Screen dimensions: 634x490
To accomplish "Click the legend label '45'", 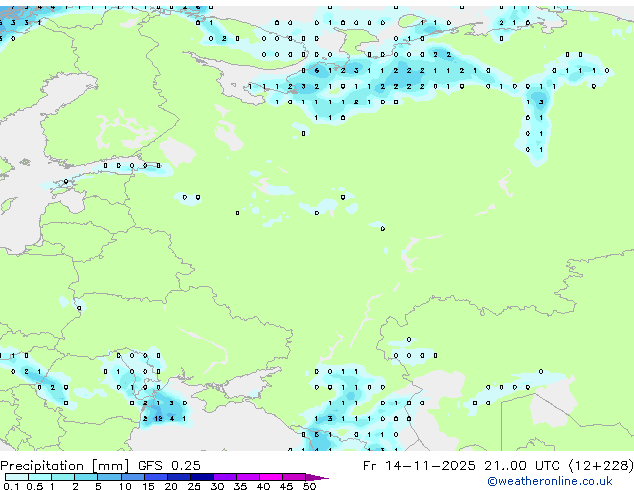I will 286,486.
